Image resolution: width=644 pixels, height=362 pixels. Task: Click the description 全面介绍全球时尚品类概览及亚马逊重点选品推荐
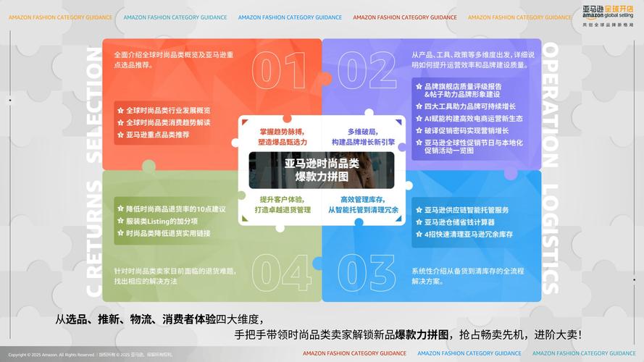pos(174,60)
